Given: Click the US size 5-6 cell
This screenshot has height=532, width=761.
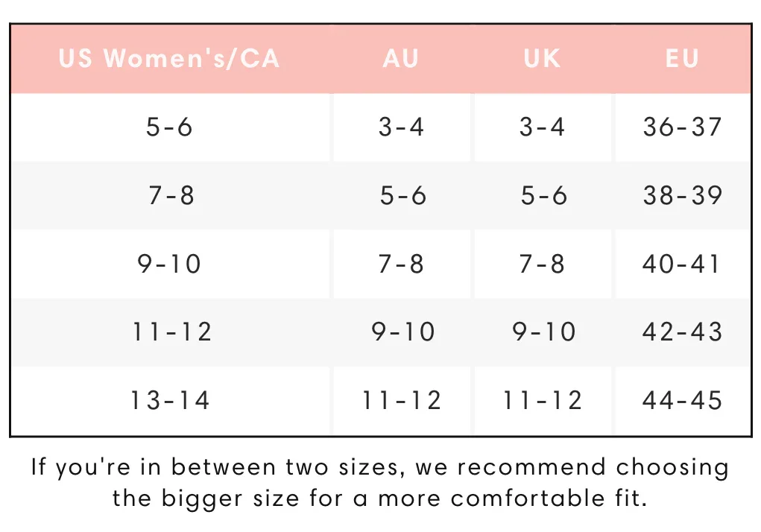Looking at the screenshot, I should coord(169,127).
